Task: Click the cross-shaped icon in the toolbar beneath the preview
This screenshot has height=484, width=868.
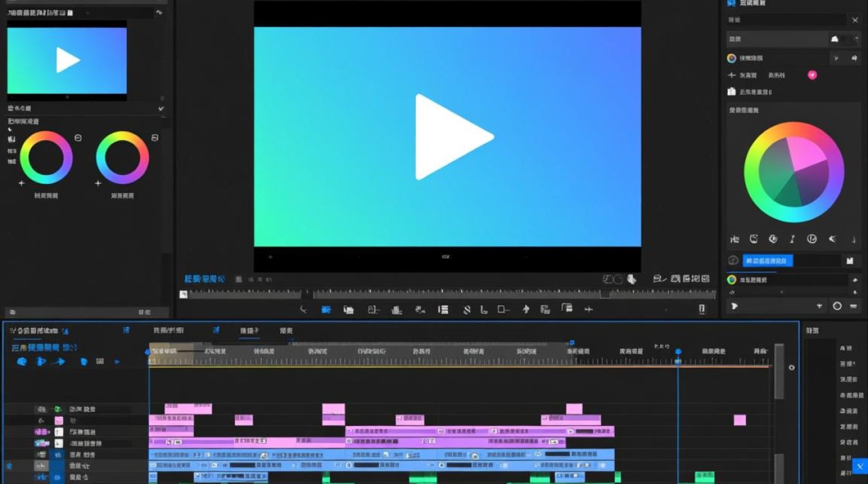Action: pos(588,310)
